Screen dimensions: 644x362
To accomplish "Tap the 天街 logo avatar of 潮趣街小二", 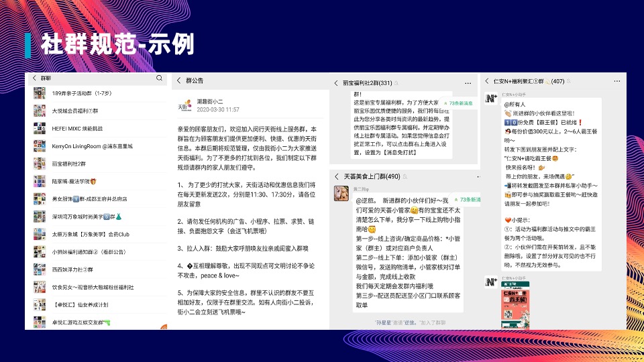I will [x=185, y=105].
